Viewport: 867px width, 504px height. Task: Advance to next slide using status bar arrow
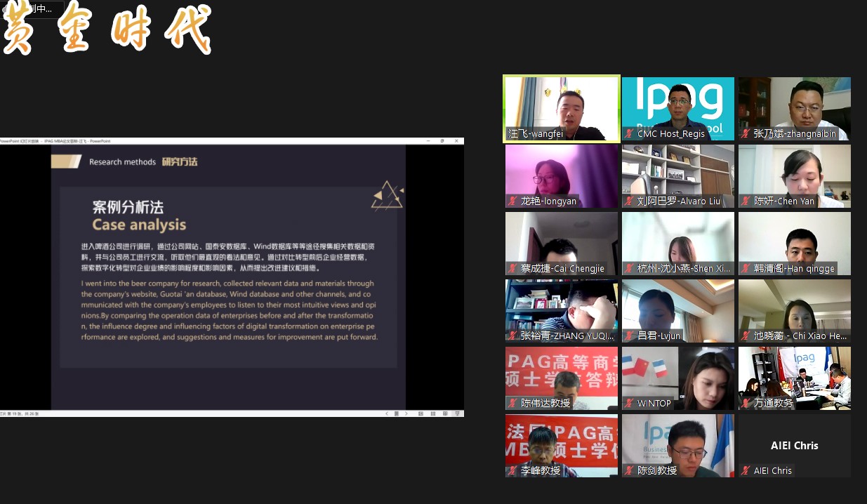[406, 414]
